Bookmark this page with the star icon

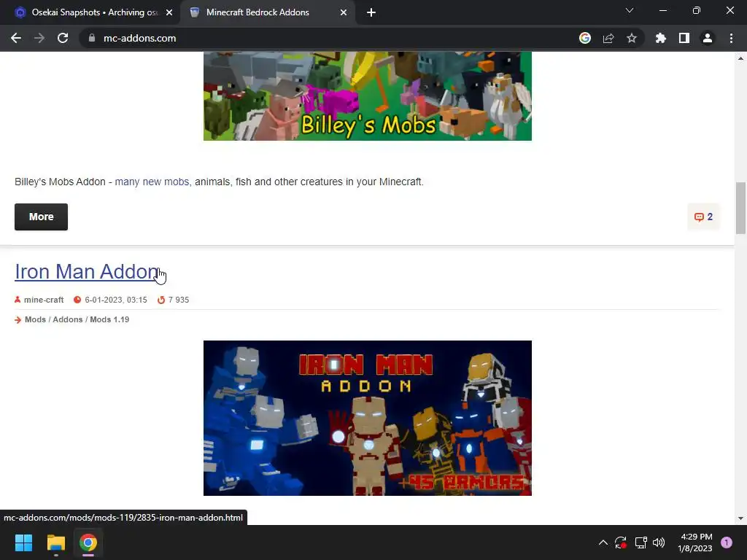point(632,38)
